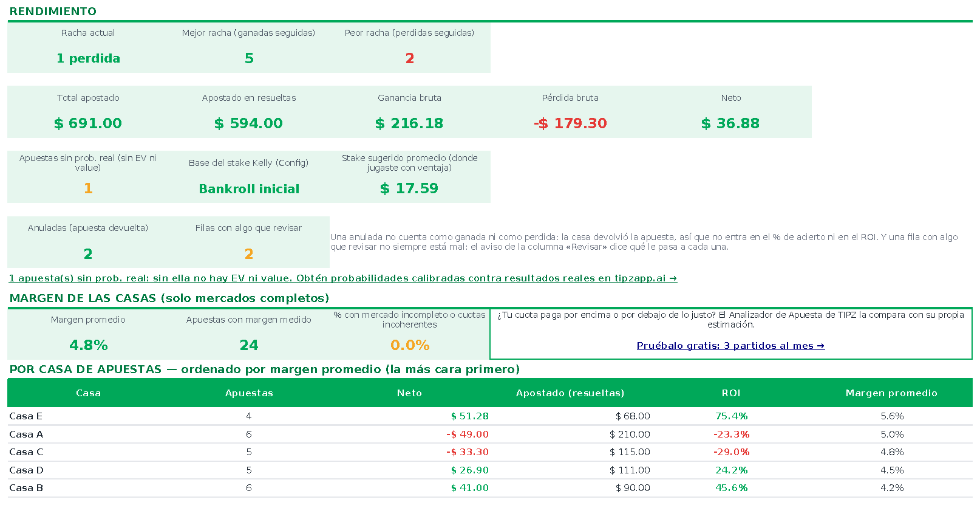The width and height of the screenshot is (980, 505).
Task: Select the '$ 115.00' staked amount
Action: 630,452
